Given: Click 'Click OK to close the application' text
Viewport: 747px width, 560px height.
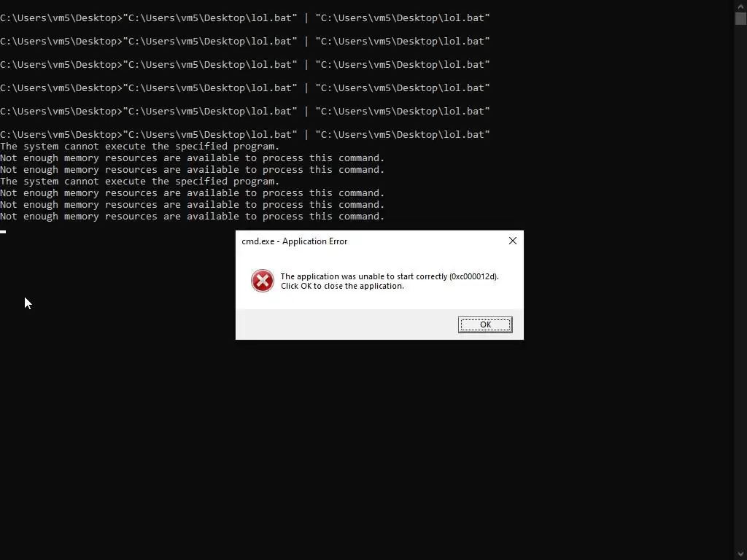Looking at the screenshot, I should [342, 286].
